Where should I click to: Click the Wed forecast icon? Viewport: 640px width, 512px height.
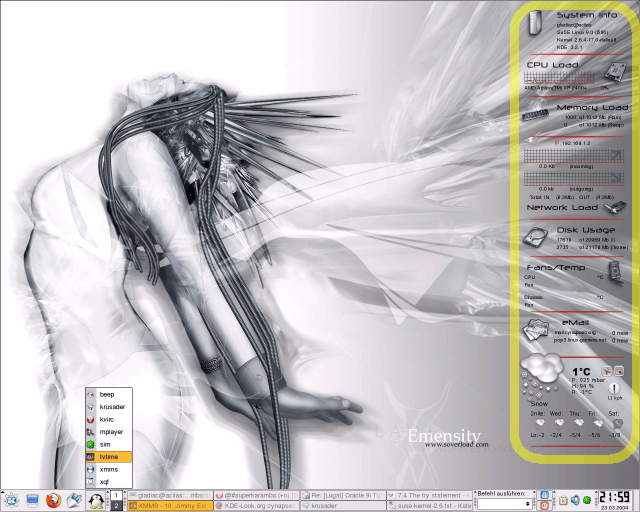[x=559, y=423]
